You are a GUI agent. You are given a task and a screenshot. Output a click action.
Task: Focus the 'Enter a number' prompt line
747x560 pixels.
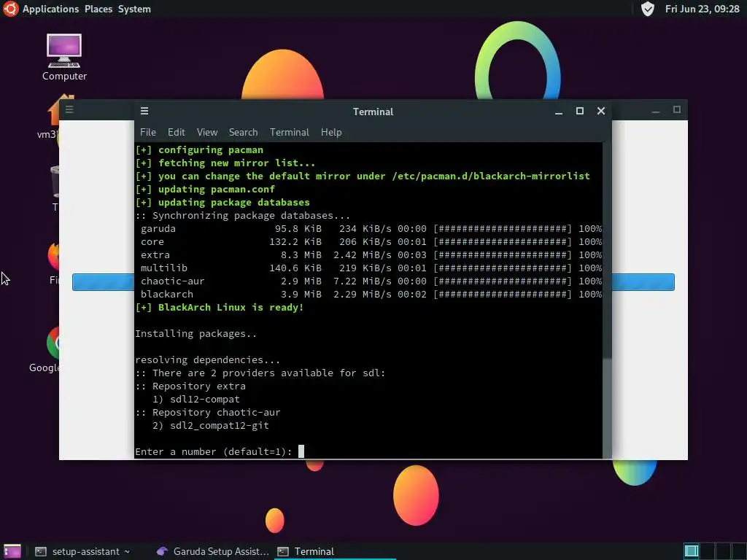tap(219, 451)
